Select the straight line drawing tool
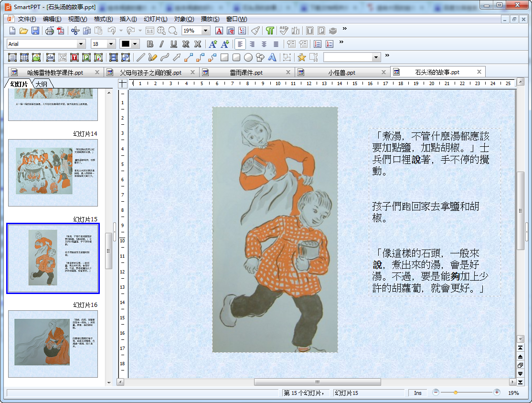This screenshot has height=403, width=532. tap(140, 57)
